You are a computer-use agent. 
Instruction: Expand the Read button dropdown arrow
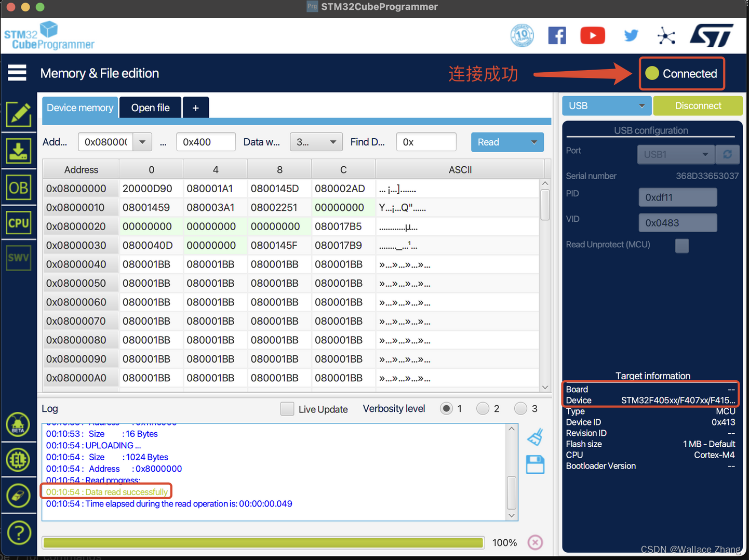pos(534,142)
